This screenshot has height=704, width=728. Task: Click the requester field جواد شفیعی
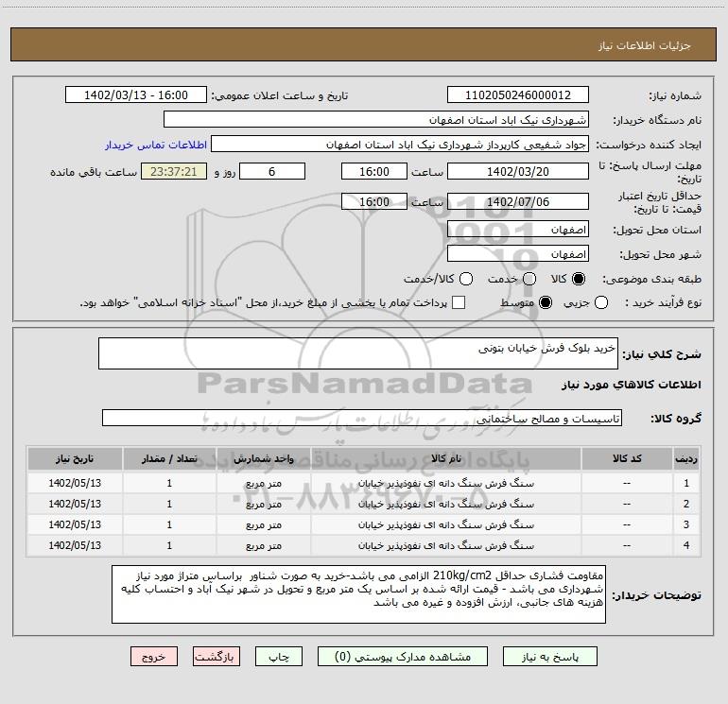click(x=400, y=144)
